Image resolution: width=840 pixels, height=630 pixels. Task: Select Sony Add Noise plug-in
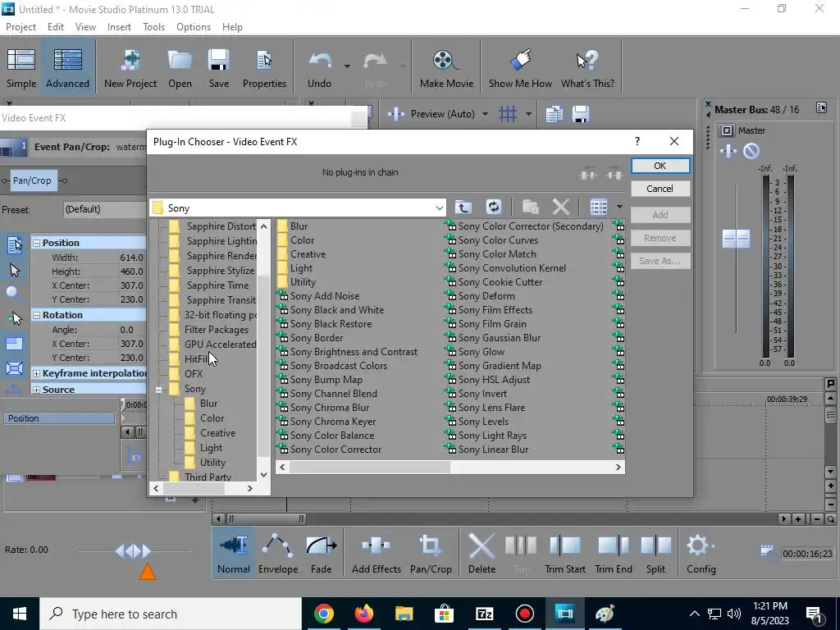tap(325, 296)
